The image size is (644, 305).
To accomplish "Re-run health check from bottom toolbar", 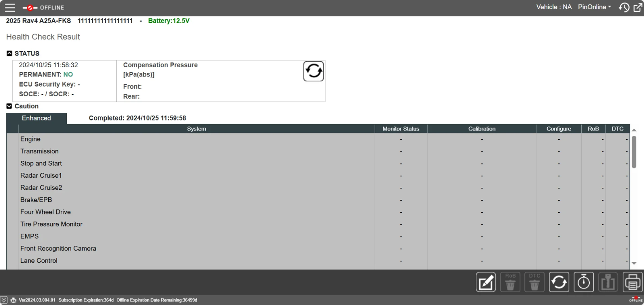I will [559, 282].
